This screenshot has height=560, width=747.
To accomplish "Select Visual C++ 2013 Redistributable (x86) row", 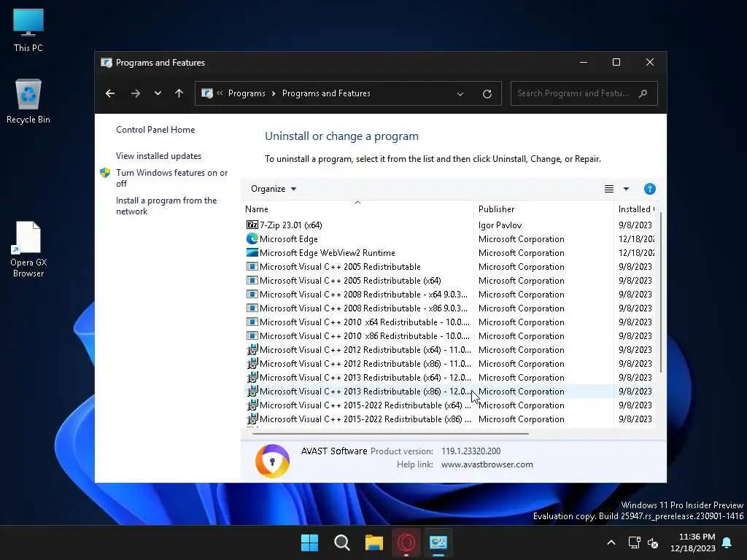I will point(450,391).
